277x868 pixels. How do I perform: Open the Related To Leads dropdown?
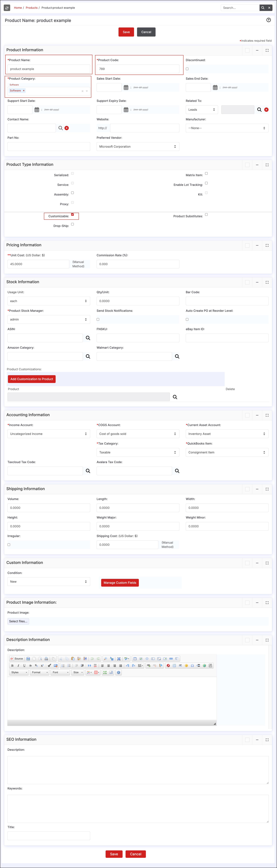click(x=202, y=110)
